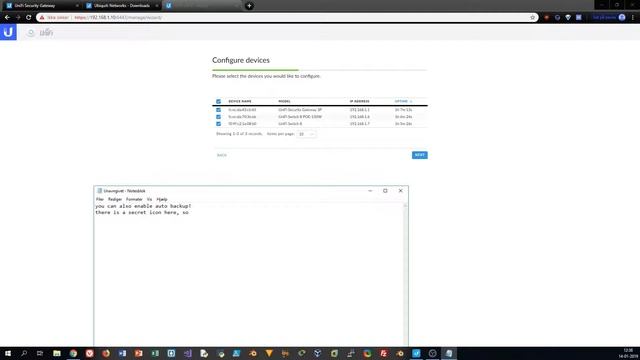640x360 pixels.
Task: Select the UniFi Security Gateway 3P model cell
Action: (x=300, y=110)
